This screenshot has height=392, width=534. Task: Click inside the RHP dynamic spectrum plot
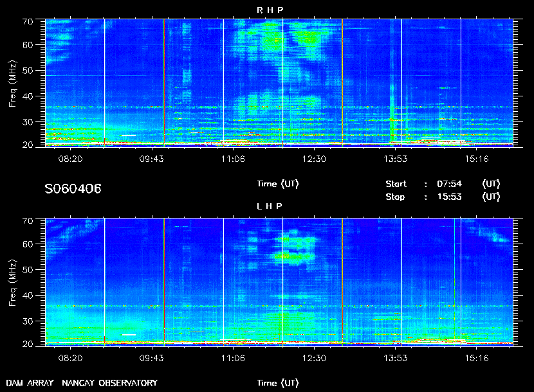click(279, 83)
